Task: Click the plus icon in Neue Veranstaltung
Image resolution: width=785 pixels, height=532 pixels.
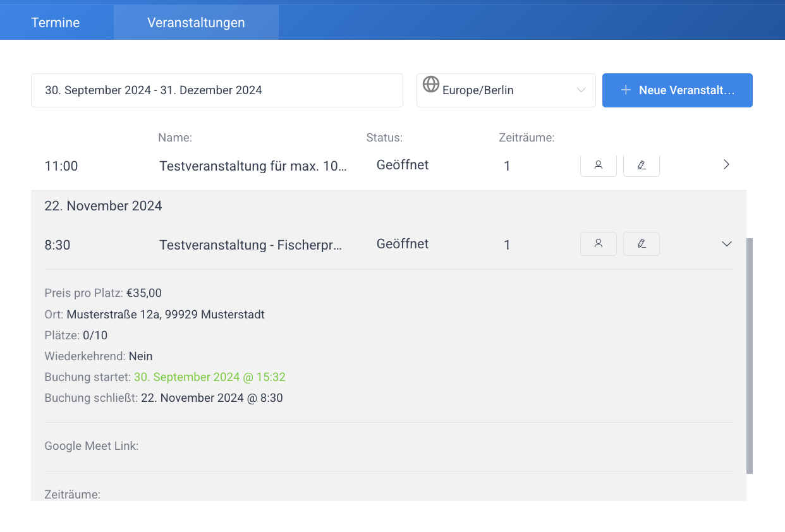Action: (626, 90)
